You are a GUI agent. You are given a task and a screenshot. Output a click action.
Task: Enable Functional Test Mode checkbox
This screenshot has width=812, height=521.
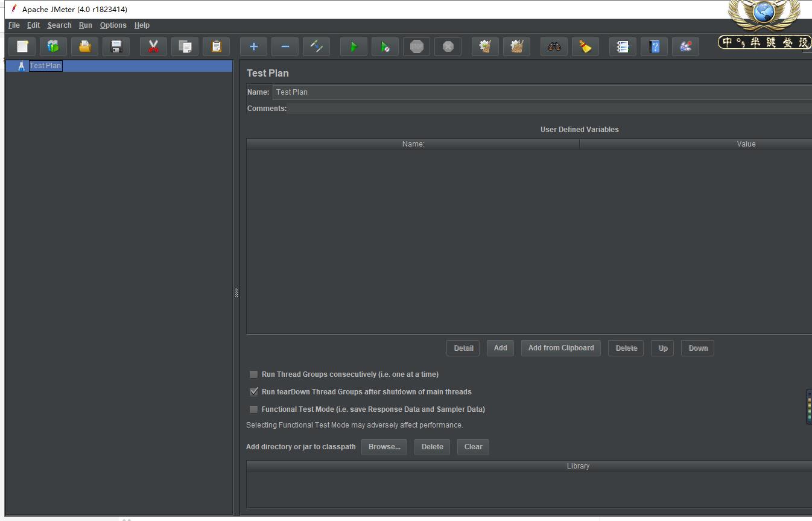[254, 409]
